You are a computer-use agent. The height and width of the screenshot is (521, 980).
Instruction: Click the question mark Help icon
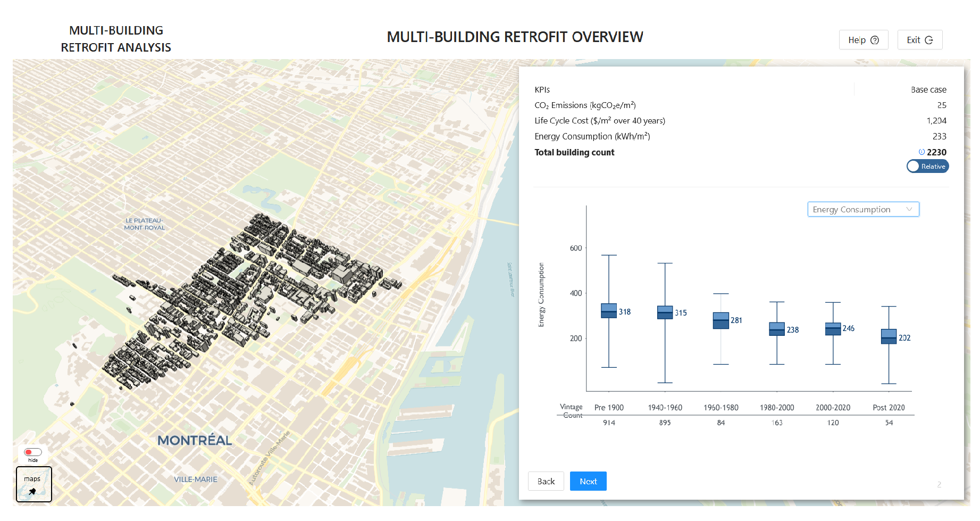tap(875, 40)
